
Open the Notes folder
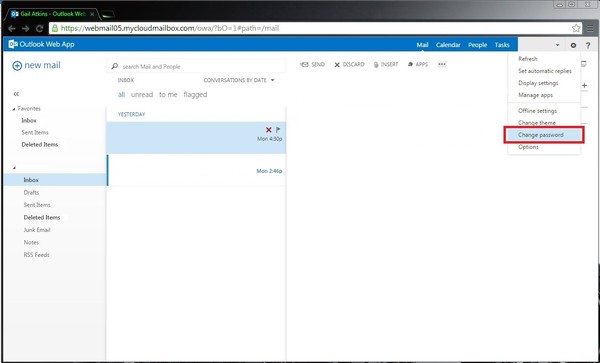31,243
